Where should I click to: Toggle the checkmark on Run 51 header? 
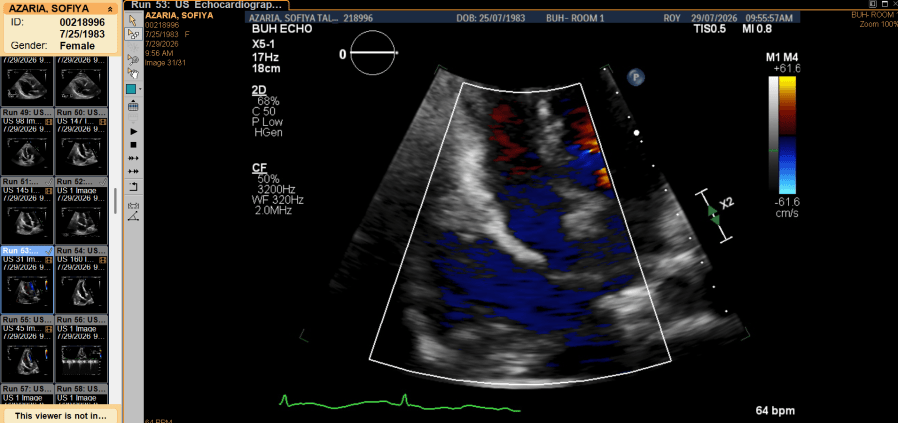(49, 181)
